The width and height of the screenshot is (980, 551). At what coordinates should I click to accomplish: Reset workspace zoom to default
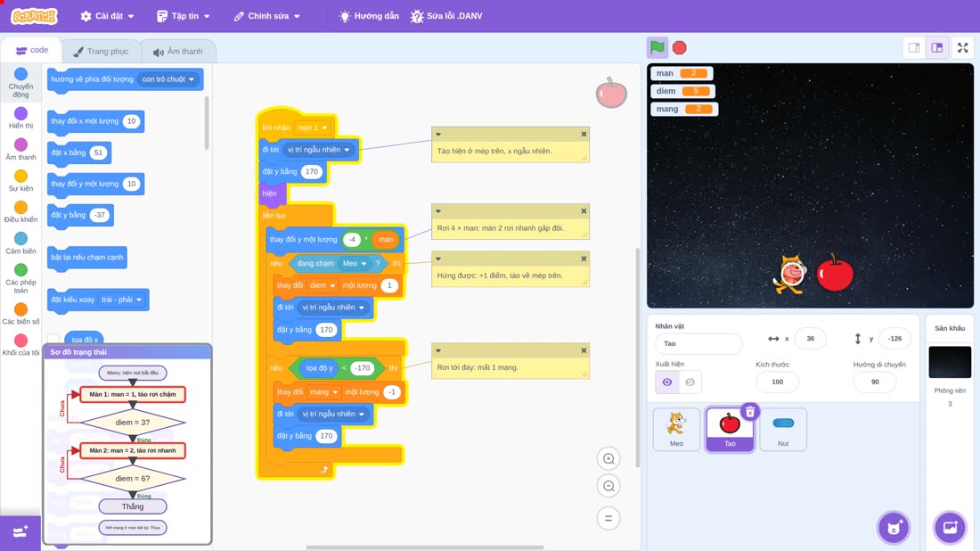point(608,518)
